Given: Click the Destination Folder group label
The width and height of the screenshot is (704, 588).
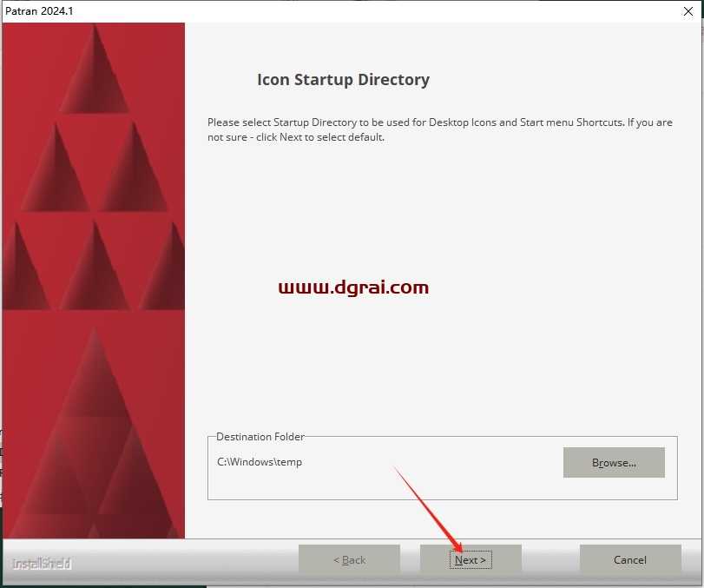Looking at the screenshot, I should pyautogui.click(x=260, y=437).
